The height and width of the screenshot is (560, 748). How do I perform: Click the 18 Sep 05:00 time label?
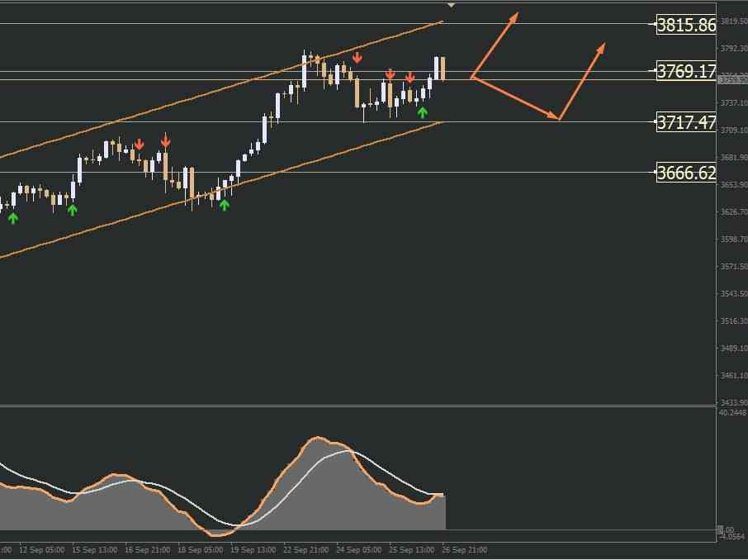200,550
